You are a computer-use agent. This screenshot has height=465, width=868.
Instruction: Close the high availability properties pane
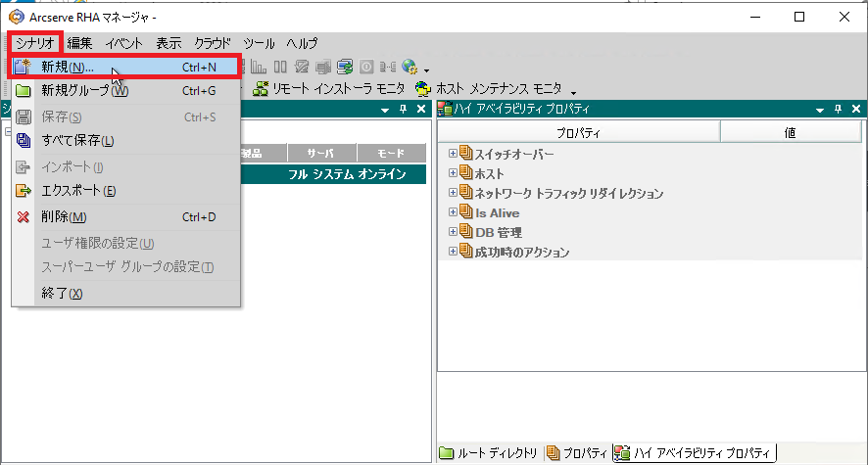point(856,109)
